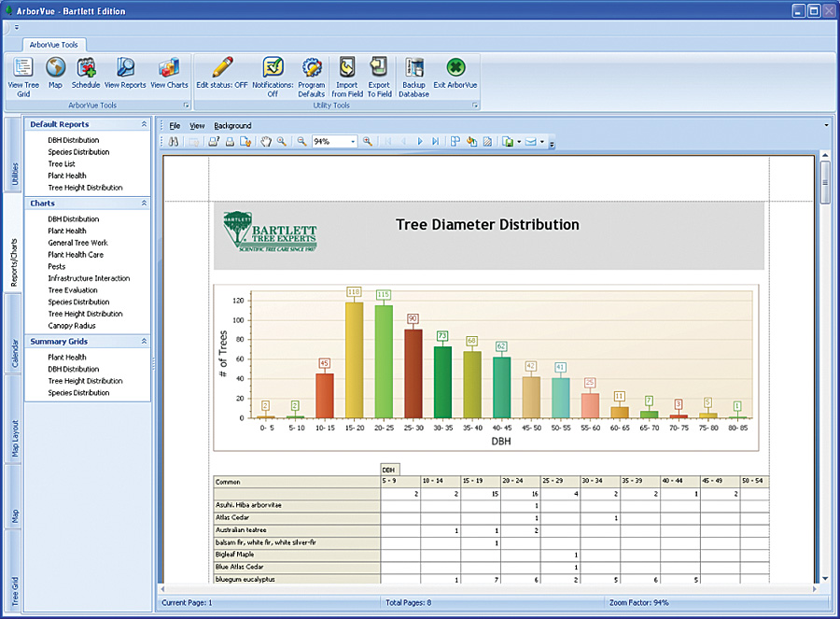The height and width of the screenshot is (619, 840).
Task: Click the quick print printer icon
Action: click(230, 142)
